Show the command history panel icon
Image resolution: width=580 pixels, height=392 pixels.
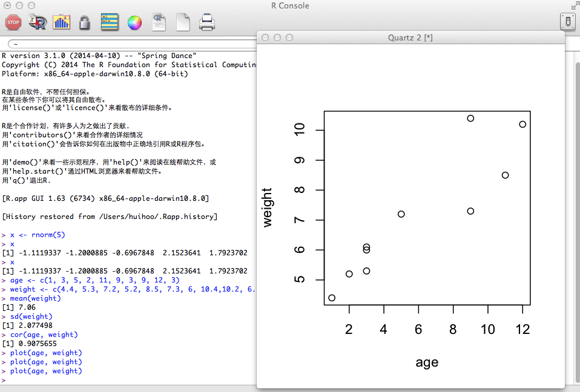pyautogui.click(x=110, y=23)
